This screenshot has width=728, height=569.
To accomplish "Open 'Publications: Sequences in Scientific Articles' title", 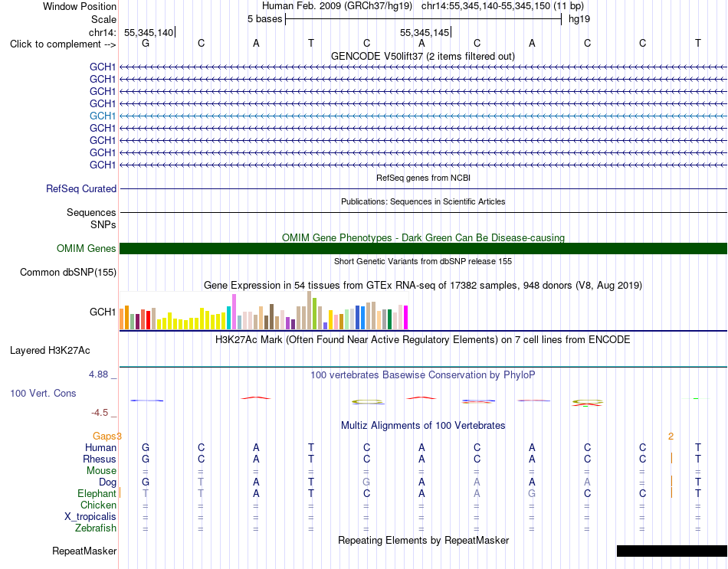I will (423, 201).
